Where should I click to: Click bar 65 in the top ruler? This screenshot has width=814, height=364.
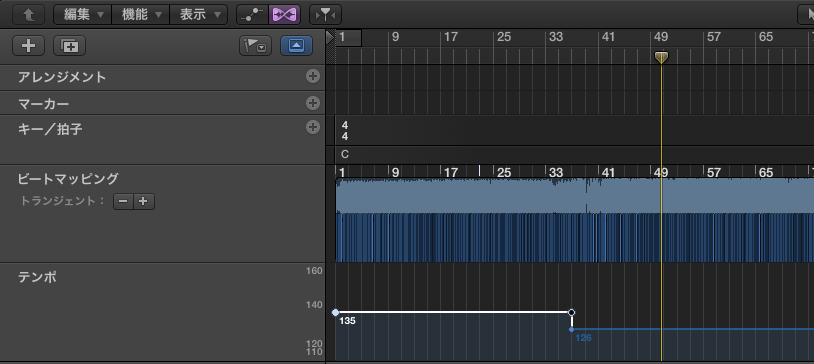766,37
